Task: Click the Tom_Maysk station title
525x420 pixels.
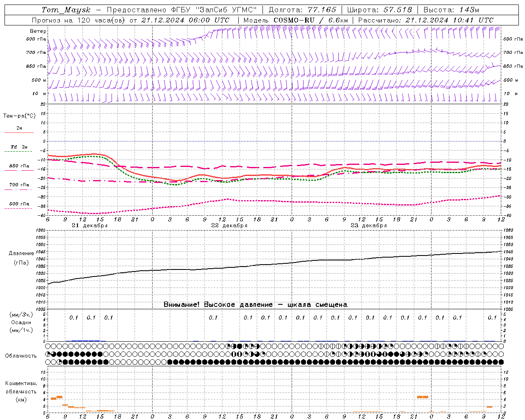Action: pyautogui.click(x=66, y=10)
